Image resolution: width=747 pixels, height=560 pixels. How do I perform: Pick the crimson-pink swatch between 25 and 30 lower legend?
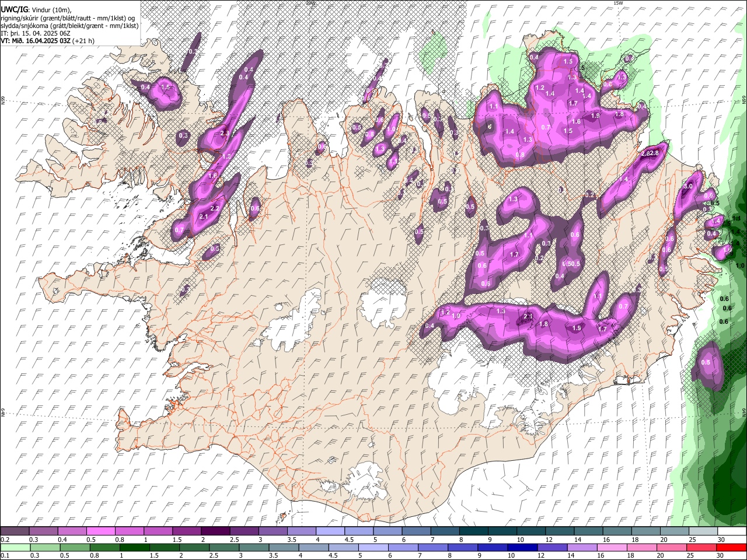(702, 548)
